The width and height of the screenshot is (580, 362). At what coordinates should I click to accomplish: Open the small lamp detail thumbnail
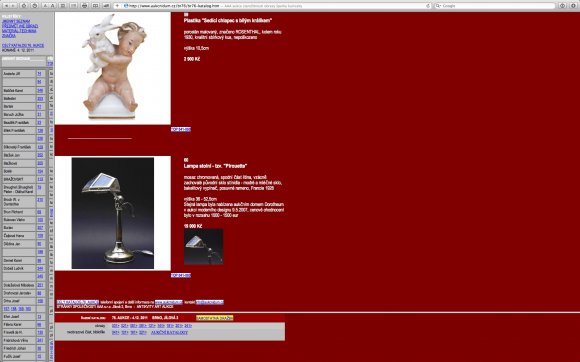(x=203, y=246)
